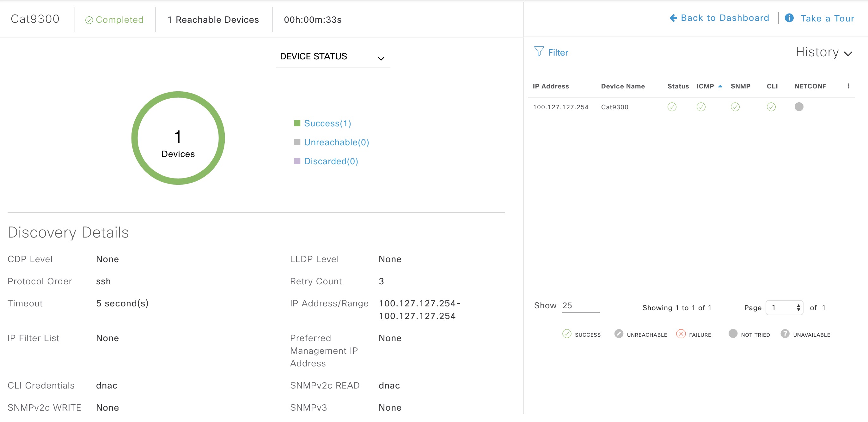Click the Status success check for Cat9300
The height and width of the screenshot is (422, 868).
click(x=672, y=107)
